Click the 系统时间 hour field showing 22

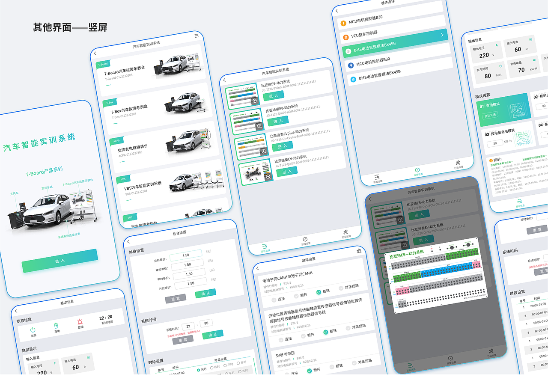[188, 326]
